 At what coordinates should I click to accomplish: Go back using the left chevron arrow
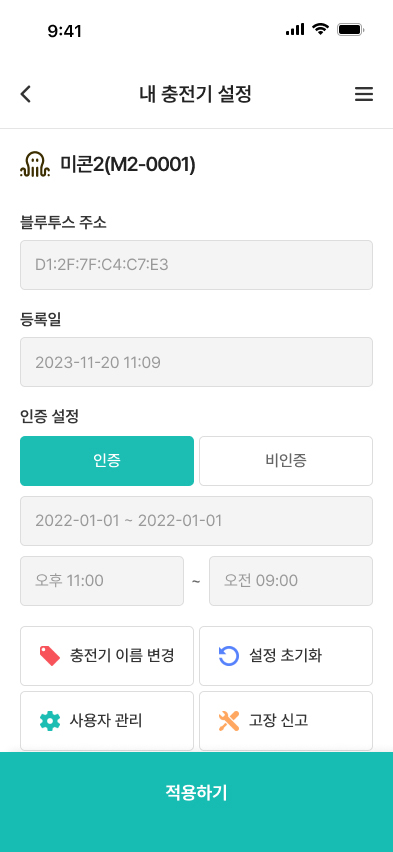[26, 95]
